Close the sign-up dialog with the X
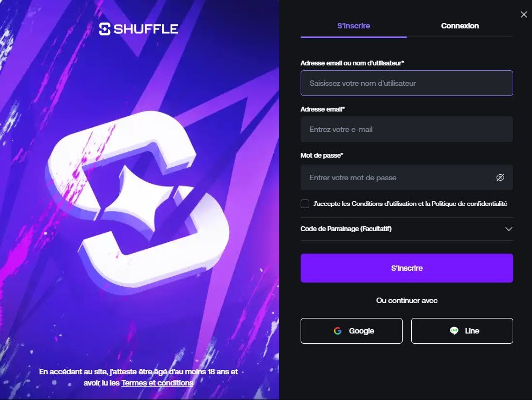 coord(524,14)
